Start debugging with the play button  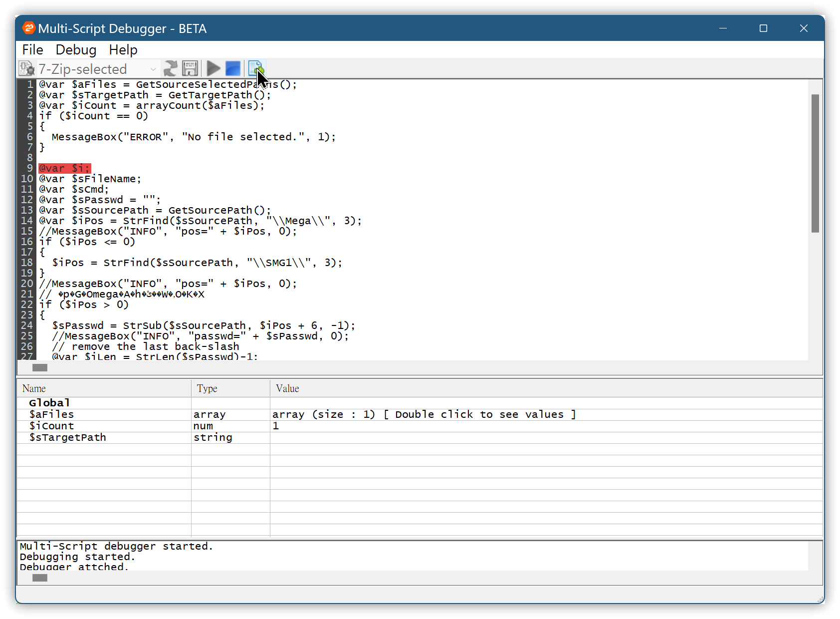[213, 68]
